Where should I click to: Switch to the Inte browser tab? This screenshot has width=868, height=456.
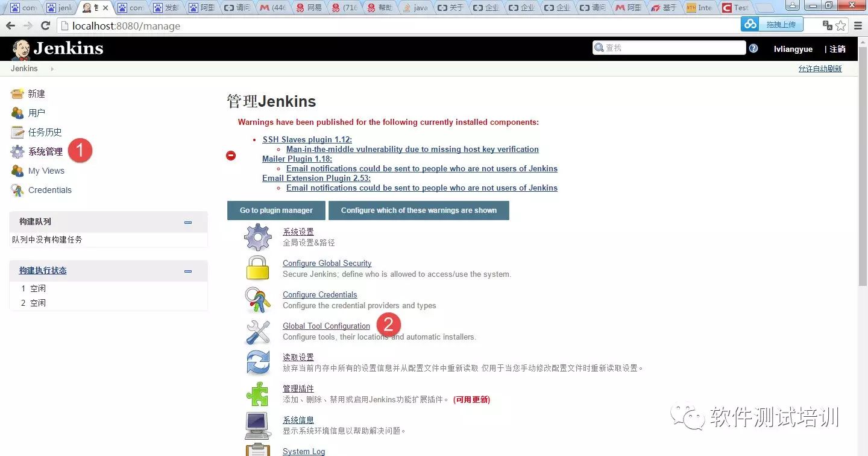click(700, 8)
